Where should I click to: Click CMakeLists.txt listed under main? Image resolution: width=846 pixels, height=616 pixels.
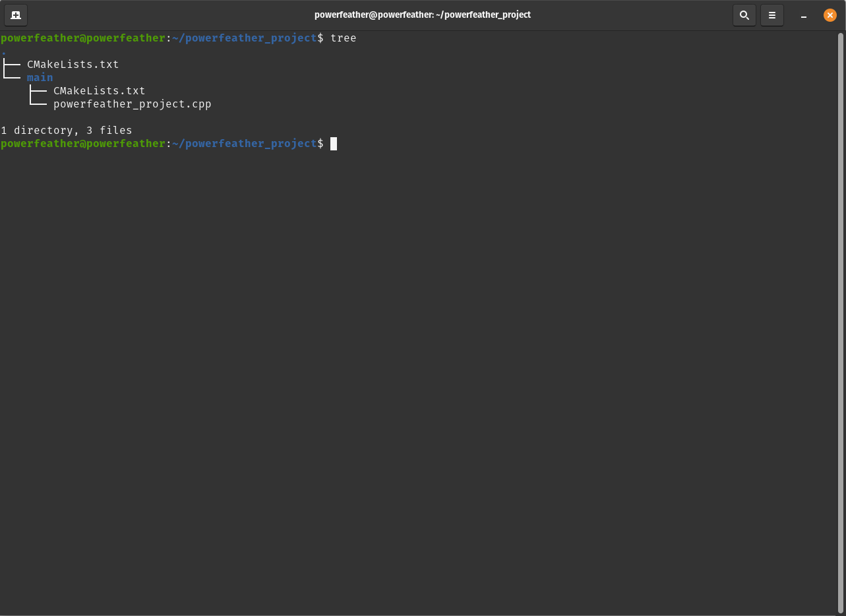click(x=99, y=90)
